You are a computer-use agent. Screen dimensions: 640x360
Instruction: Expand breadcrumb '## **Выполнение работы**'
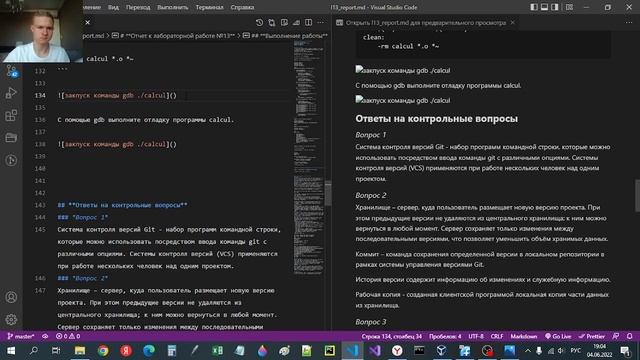click(285, 36)
